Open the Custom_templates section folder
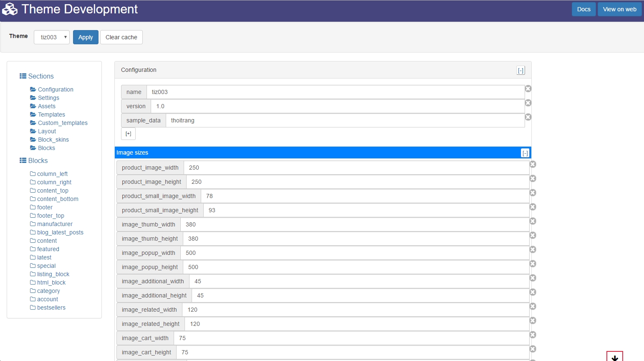Image resolution: width=644 pixels, height=361 pixels. [x=59, y=123]
